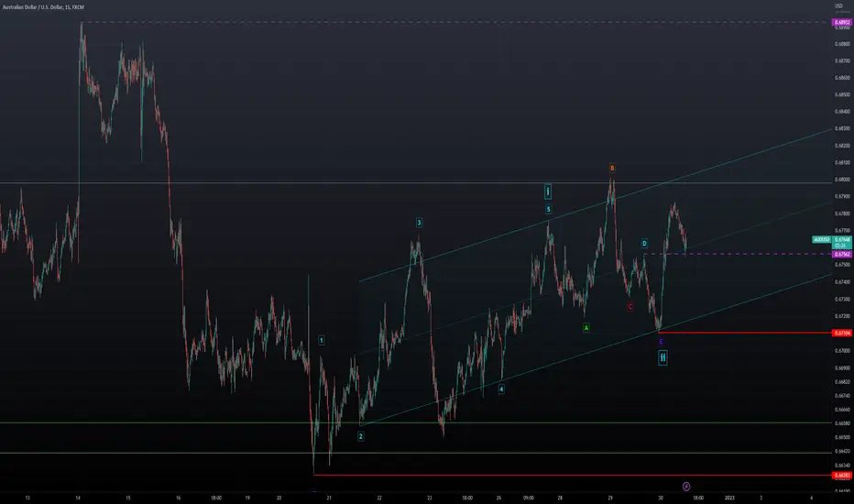Click the 2023 label on the time axis
Screen dimensions: 854x504
(729, 498)
